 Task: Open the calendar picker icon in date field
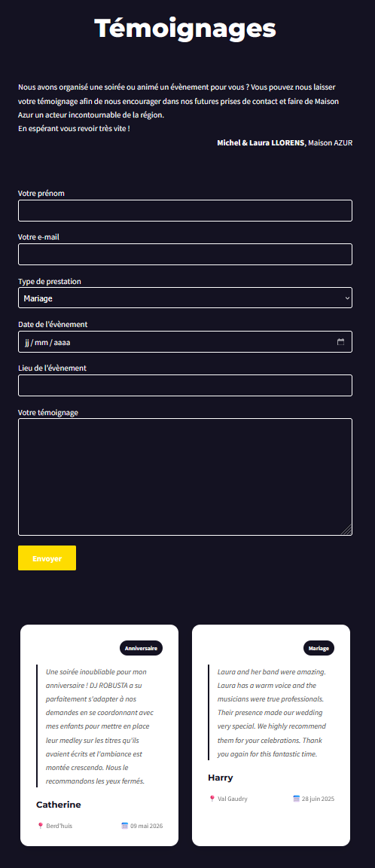coord(340,342)
